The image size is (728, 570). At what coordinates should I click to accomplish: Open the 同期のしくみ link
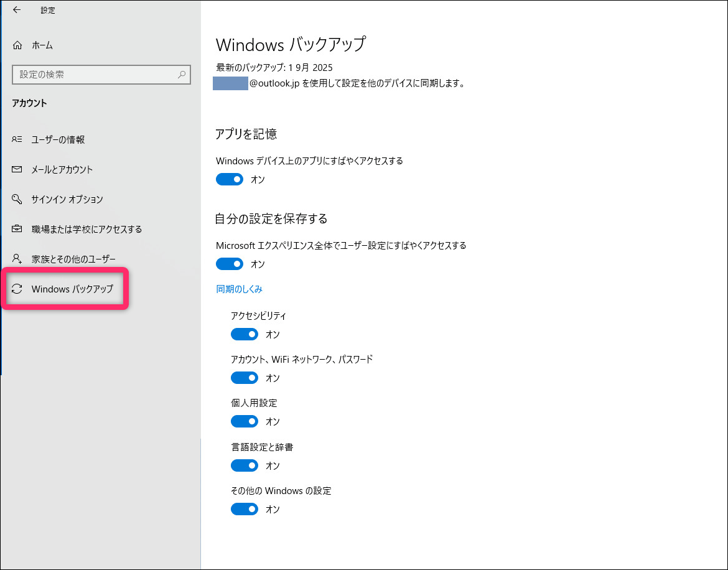pyautogui.click(x=239, y=289)
